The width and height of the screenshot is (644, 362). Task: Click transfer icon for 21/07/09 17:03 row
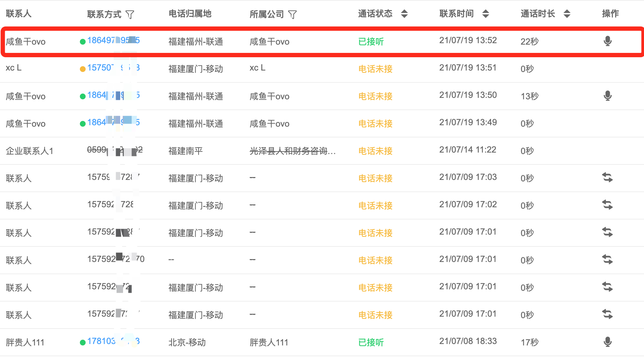(x=607, y=177)
